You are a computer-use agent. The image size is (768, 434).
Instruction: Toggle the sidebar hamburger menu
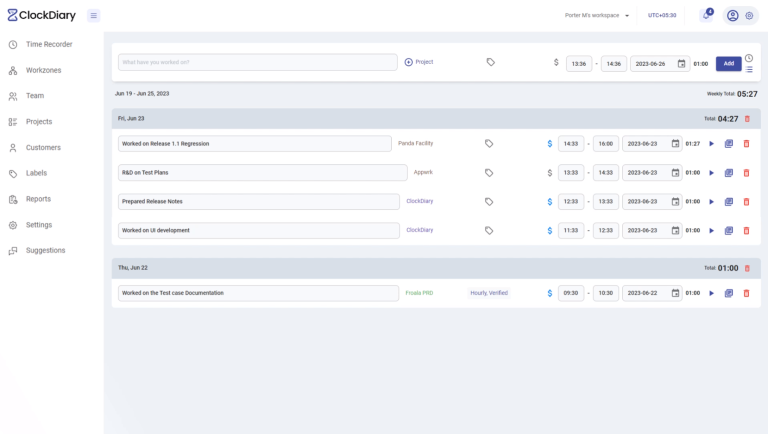[x=94, y=16]
